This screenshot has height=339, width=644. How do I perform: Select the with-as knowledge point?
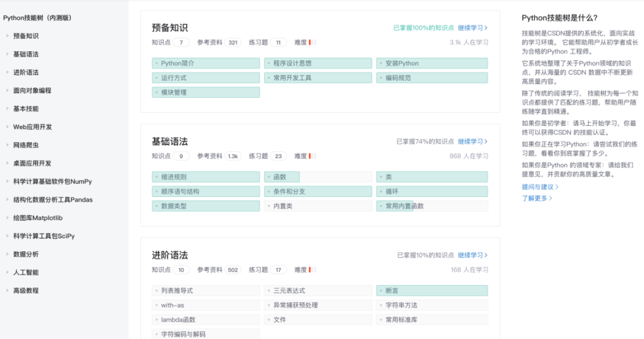coord(206,306)
